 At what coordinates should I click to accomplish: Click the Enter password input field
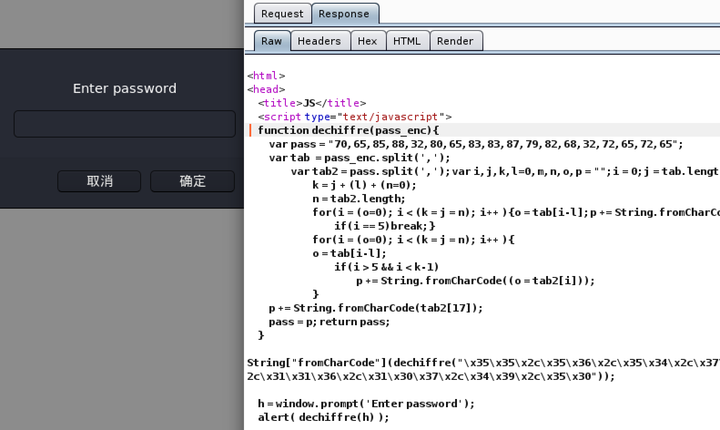[x=124, y=124]
